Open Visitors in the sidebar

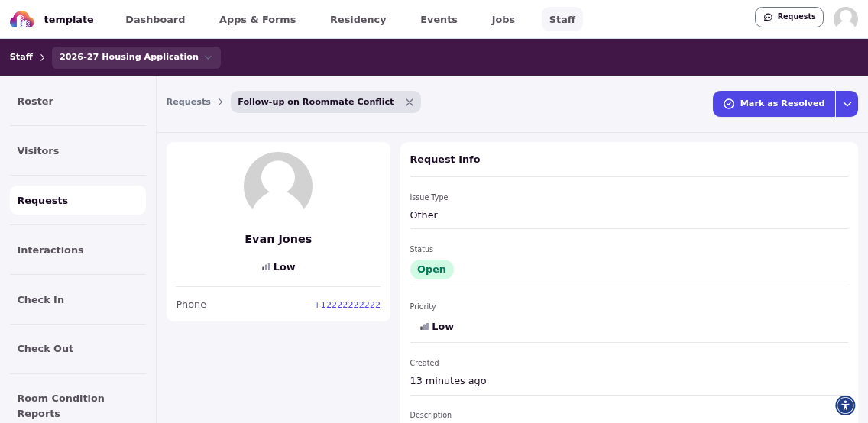click(78, 151)
